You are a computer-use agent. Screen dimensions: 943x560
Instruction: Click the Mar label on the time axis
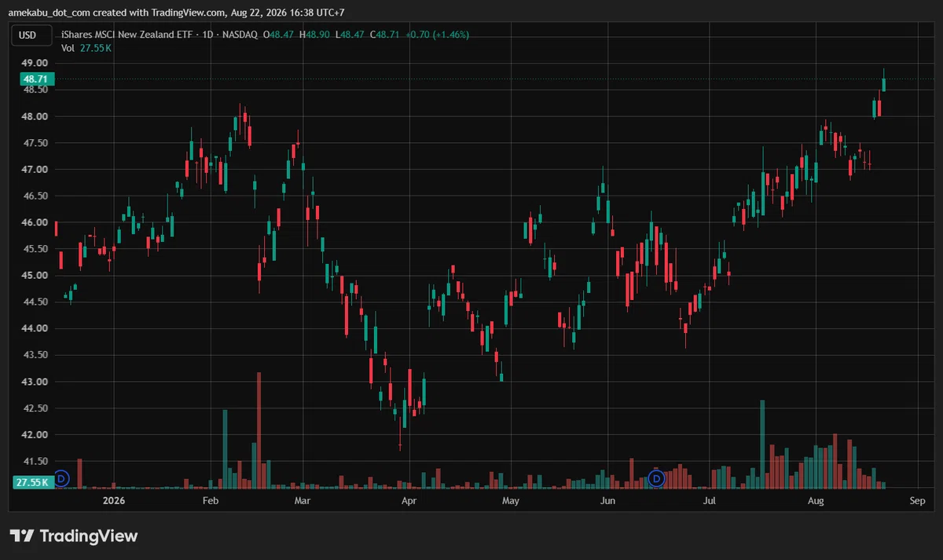click(302, 500)
